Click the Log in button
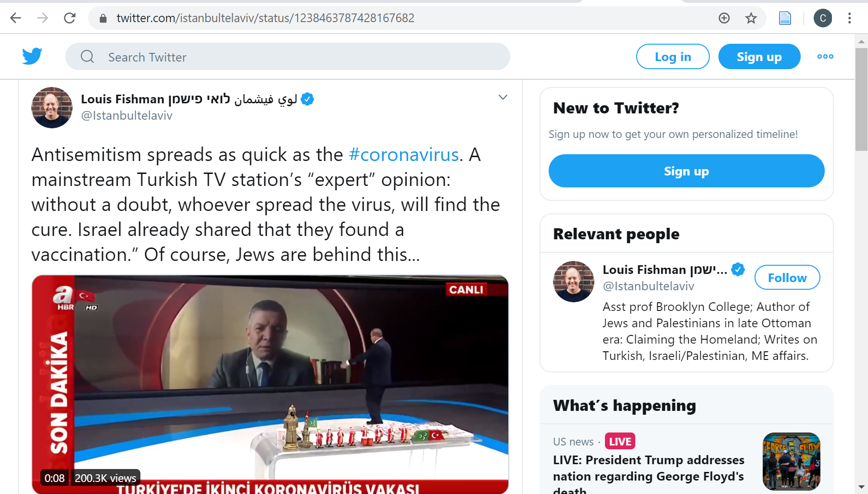The image size is (868, 494). pyautogui.click(x=672, y=57)
